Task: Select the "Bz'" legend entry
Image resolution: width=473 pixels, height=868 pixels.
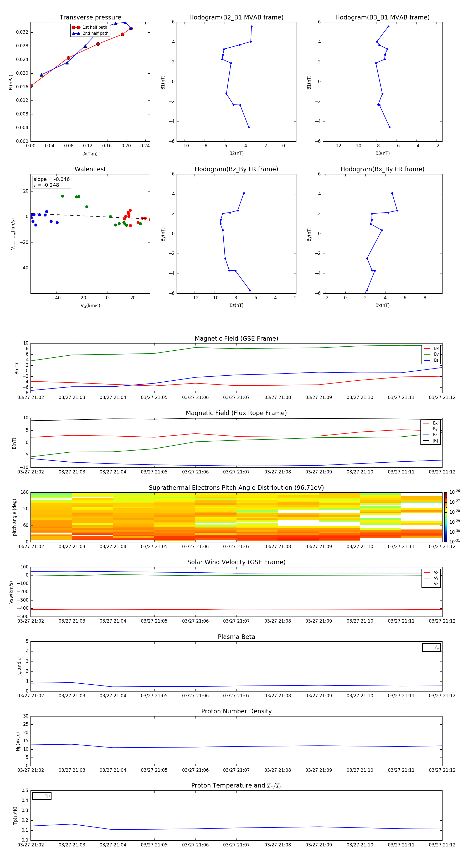Action: pyautogui.click(x=431, y=435)
